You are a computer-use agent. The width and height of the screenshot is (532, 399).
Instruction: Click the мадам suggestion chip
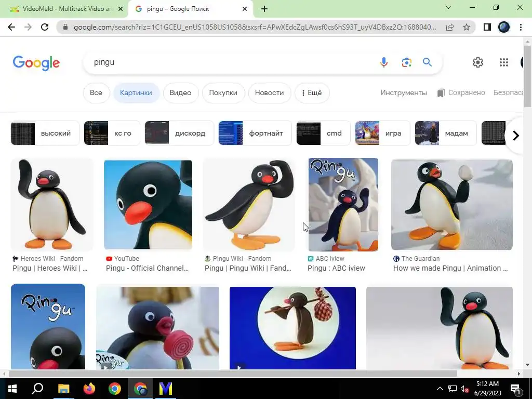point(445,133)
